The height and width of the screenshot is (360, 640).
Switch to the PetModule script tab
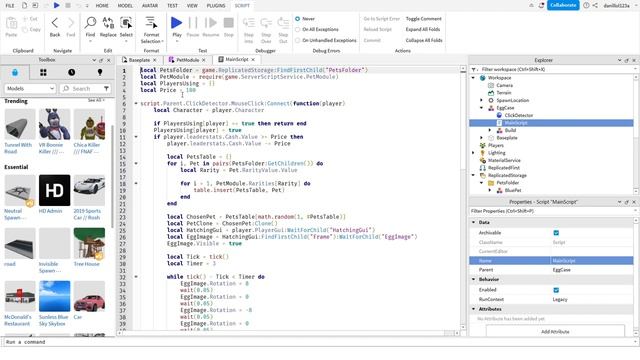click(187, 60)
